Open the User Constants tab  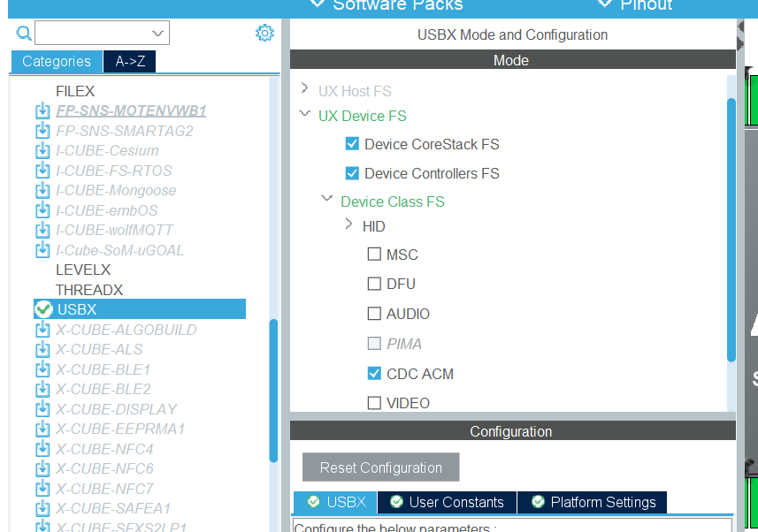coord(448,502)
